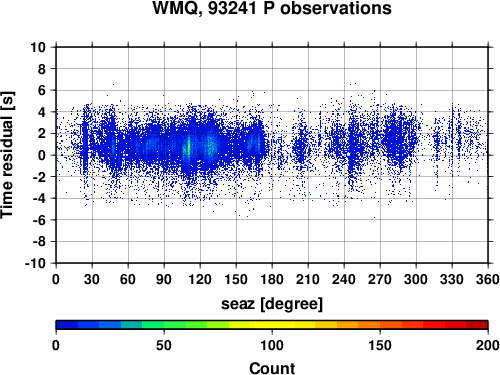Click the y-axis tick label 0
The width and height of the screenshot is (500, 375).
42,155
